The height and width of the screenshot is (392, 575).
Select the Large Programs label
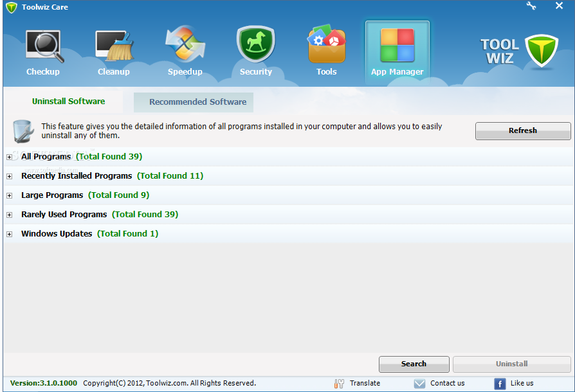(x=52, y=195)
